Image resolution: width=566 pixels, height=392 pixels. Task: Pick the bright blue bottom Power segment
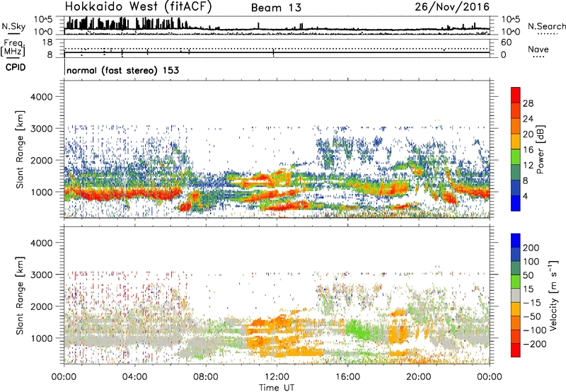(x=516, y=203)
